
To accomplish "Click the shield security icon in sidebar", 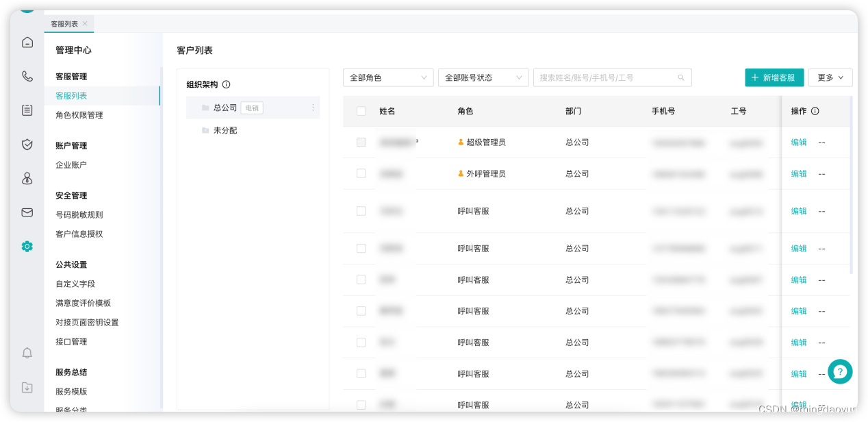I will coord(27,144).
